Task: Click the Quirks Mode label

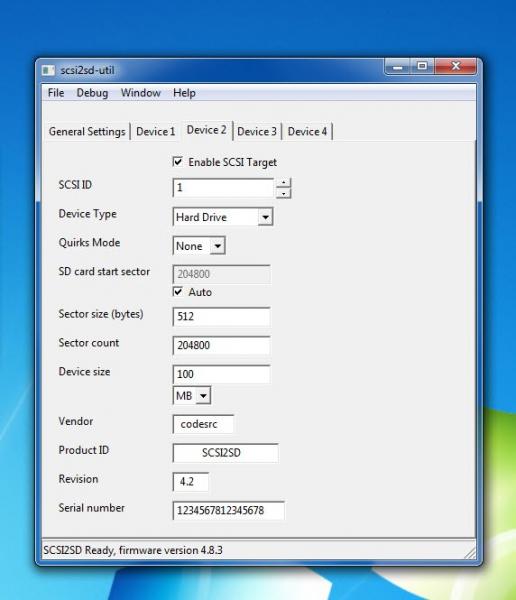Action: click(89, 243)
